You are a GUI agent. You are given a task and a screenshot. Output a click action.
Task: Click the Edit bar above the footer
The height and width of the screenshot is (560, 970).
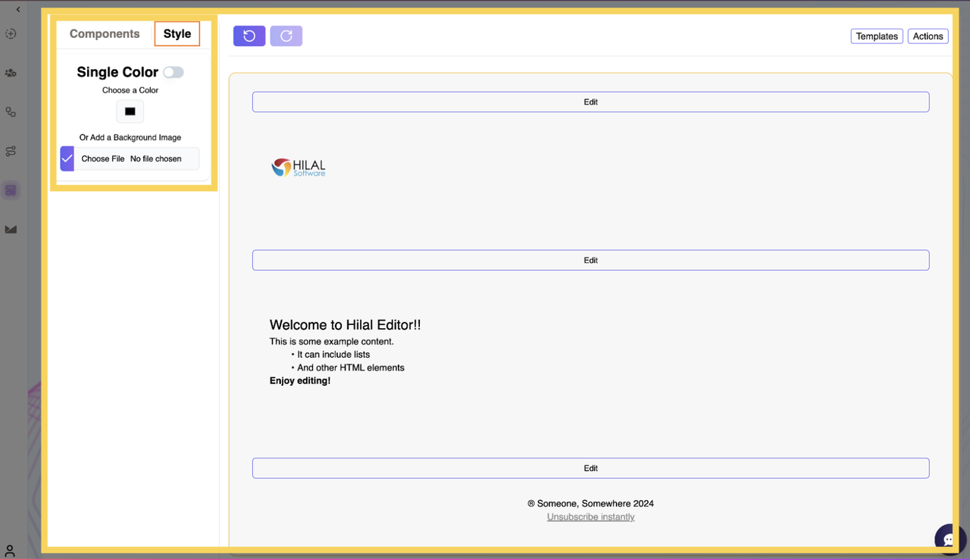[590, 468]
